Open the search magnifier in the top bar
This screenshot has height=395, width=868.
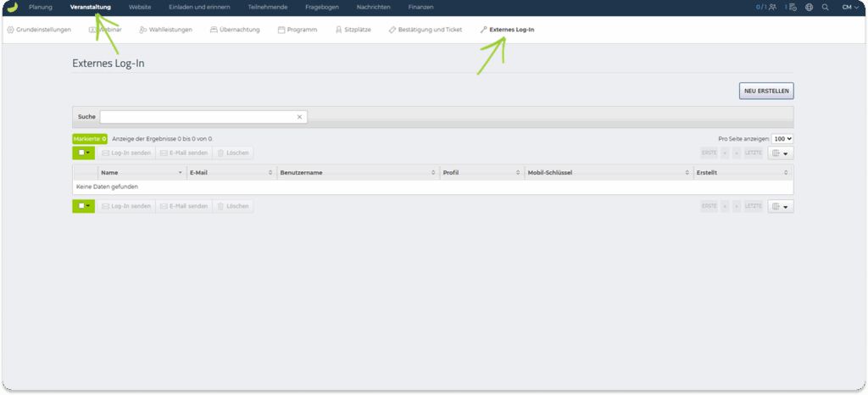pyautogui.click(x=825, y=8)
